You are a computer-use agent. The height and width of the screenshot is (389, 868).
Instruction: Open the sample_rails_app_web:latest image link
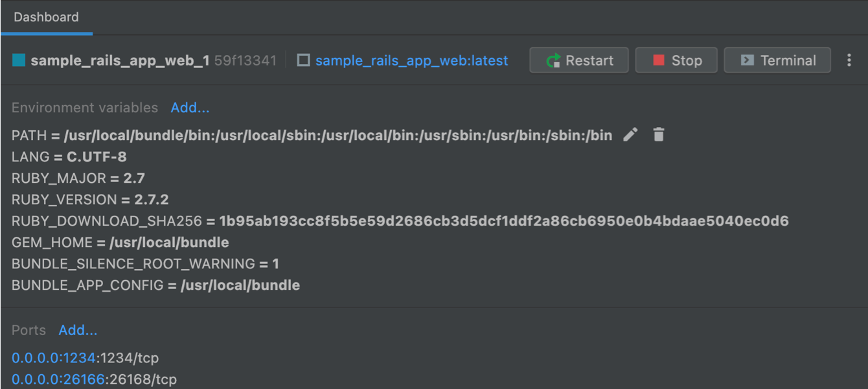pyautogui.click(x=411, y=60)
